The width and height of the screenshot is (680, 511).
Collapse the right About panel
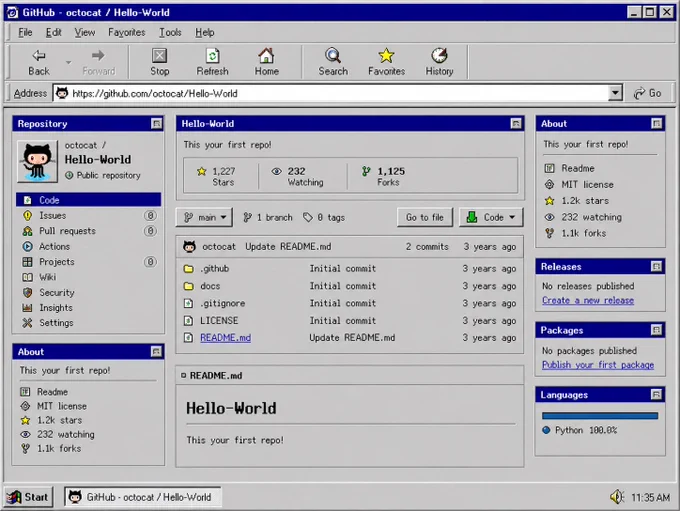[x=657, y=124]
